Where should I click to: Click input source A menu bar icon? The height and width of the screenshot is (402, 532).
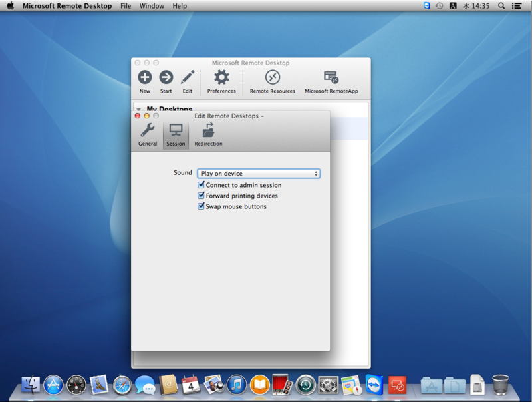click(x=453, y=6)
